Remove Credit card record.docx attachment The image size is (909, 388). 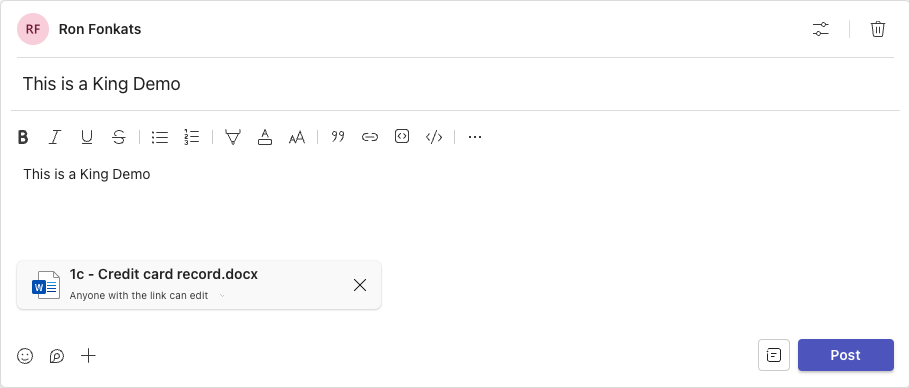click(x=360, y=285)
